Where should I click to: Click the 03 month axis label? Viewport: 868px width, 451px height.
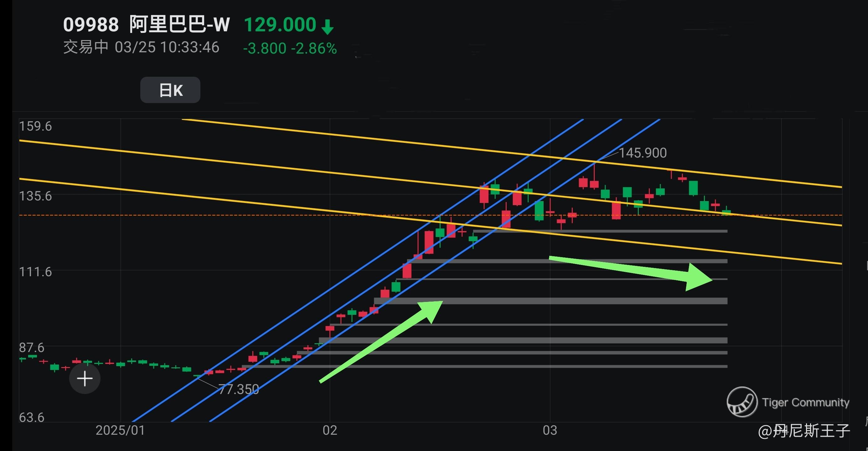(550, 430)
